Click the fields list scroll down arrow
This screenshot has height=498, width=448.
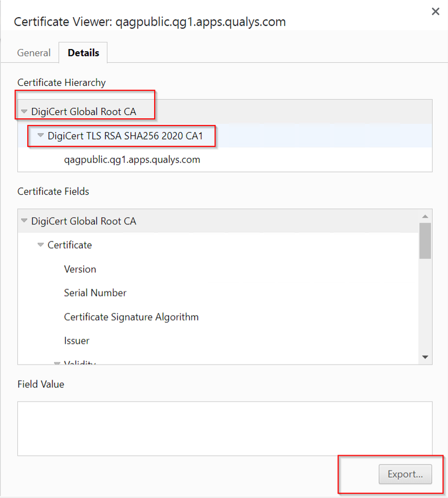tap(425, 357)
